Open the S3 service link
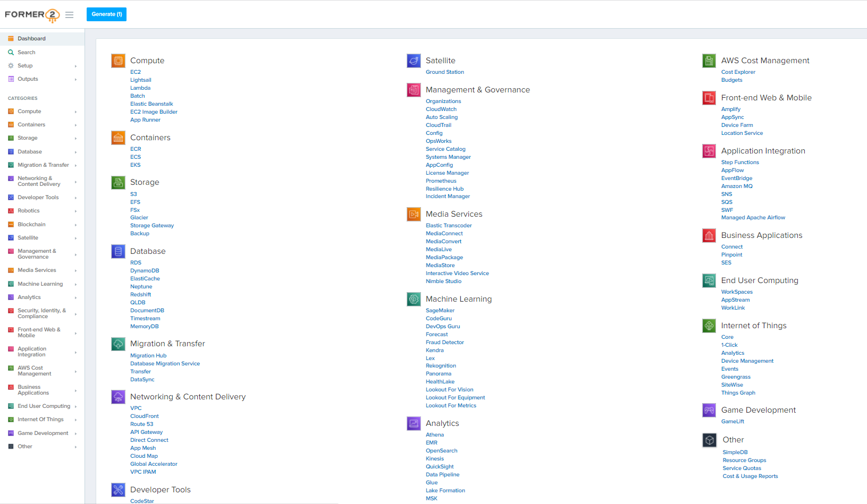Screen dimensions: 867x504 pos(133,194)
